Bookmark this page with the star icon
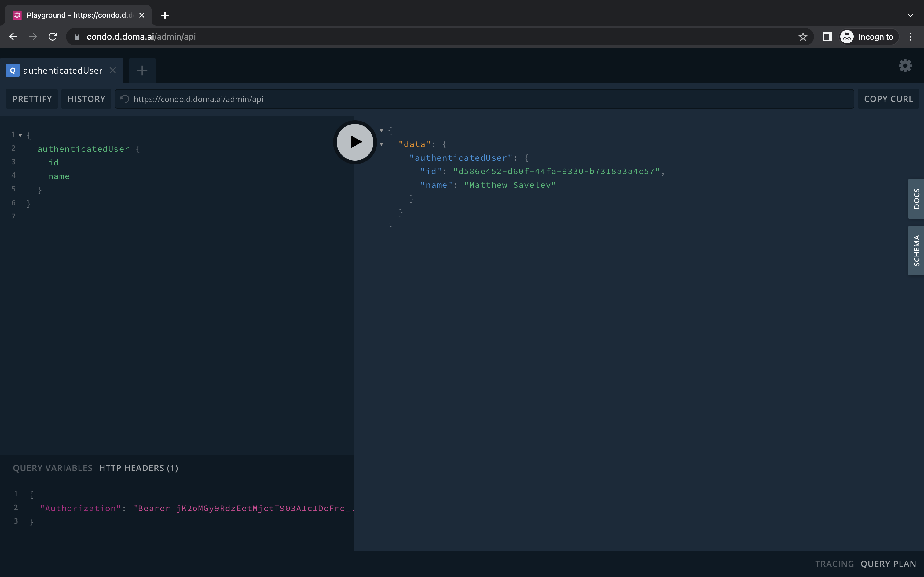 803,37
